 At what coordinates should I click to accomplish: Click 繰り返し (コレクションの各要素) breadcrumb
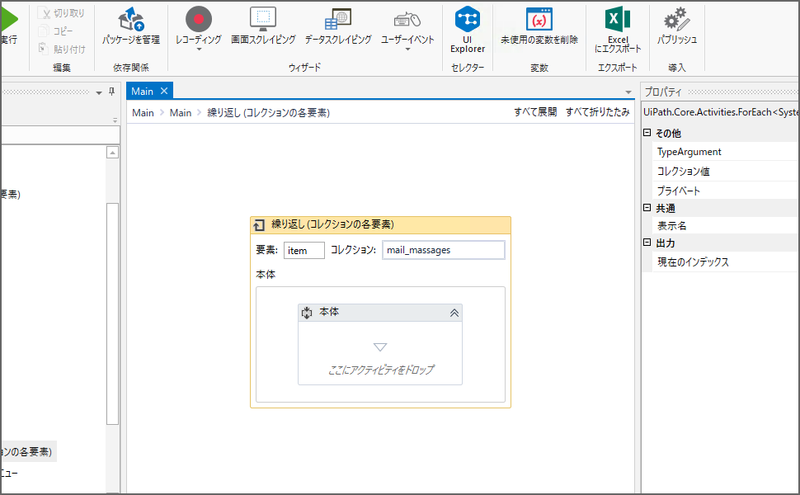[x=268, y=113]
